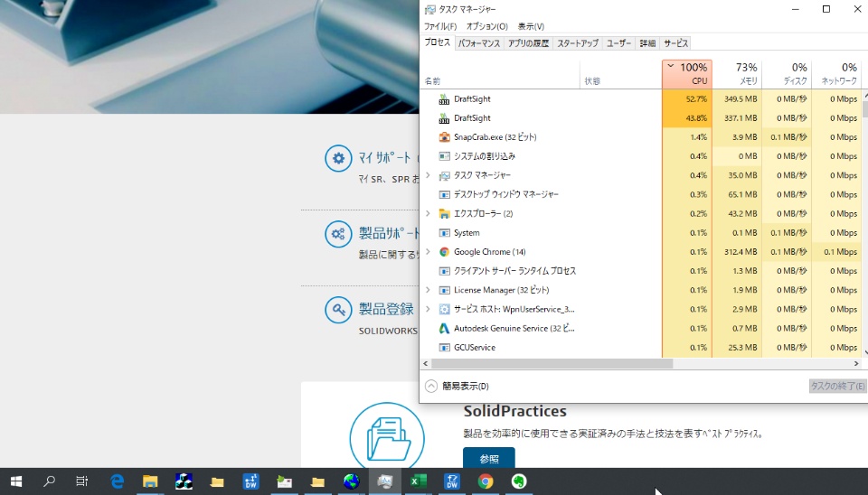
Task: Sort by the 状態 column header
Action: [x=620, y=74]
